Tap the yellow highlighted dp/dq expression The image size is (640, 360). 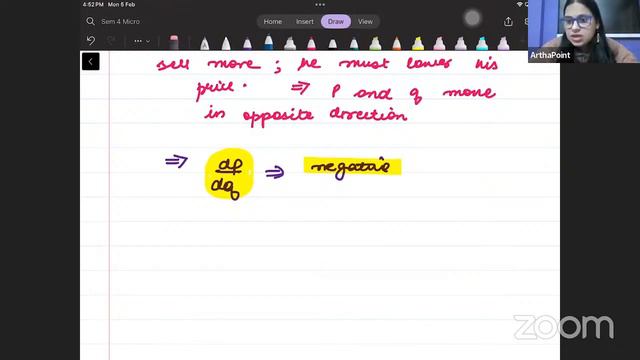[x=229, y=174]
